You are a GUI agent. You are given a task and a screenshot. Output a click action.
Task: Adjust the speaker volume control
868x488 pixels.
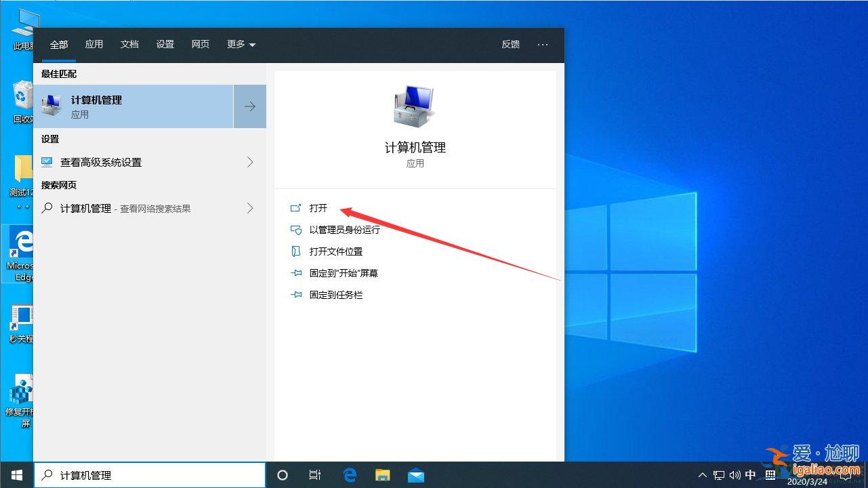click(x=735, y=474)
